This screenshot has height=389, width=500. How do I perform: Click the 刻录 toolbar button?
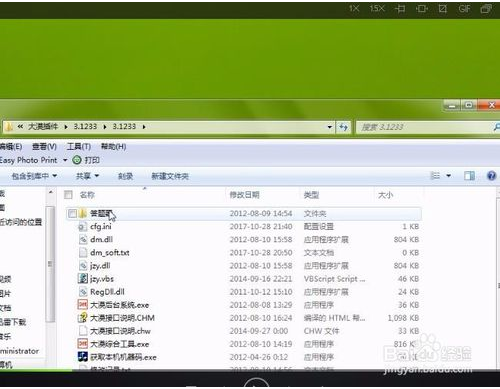click(x=125, y=176)
